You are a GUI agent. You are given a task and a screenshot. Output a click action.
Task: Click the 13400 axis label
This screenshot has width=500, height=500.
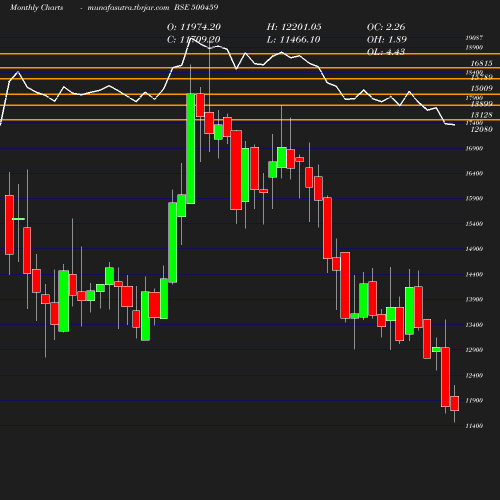coord(474,325)
